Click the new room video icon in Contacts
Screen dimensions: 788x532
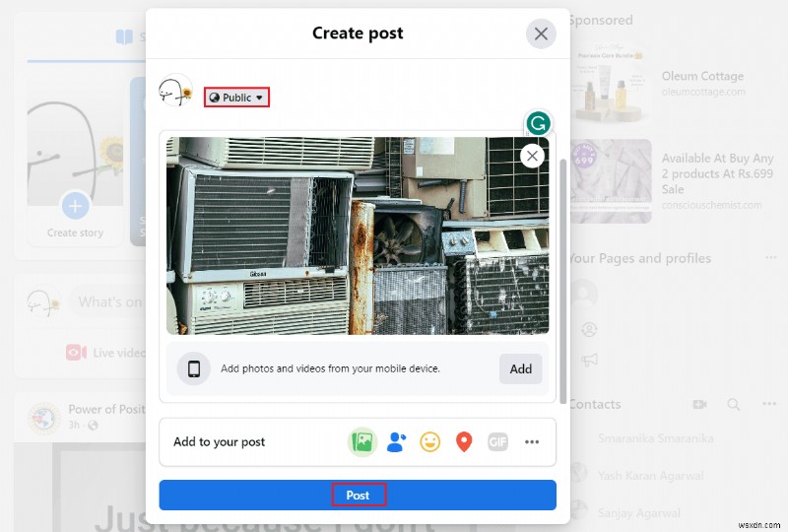[700, 404]
